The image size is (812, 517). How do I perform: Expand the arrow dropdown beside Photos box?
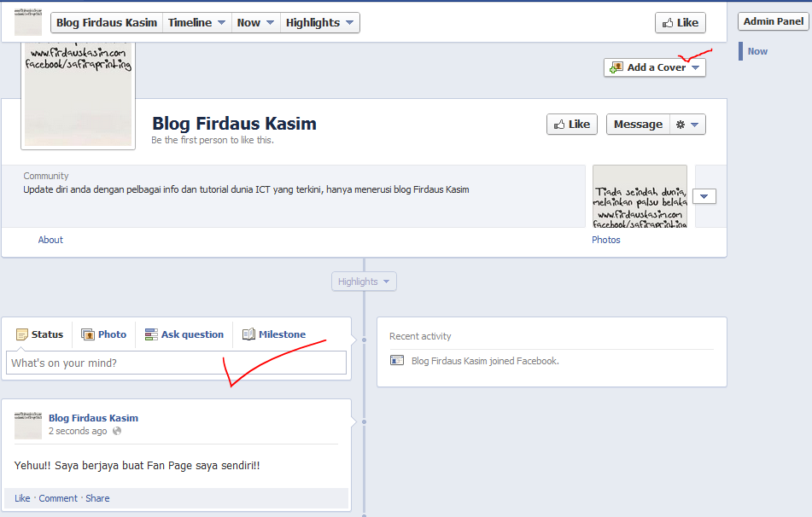point(704,197)
